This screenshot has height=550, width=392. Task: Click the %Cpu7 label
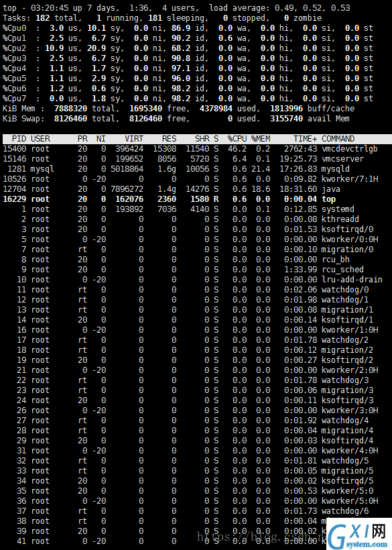click(14, 99)
